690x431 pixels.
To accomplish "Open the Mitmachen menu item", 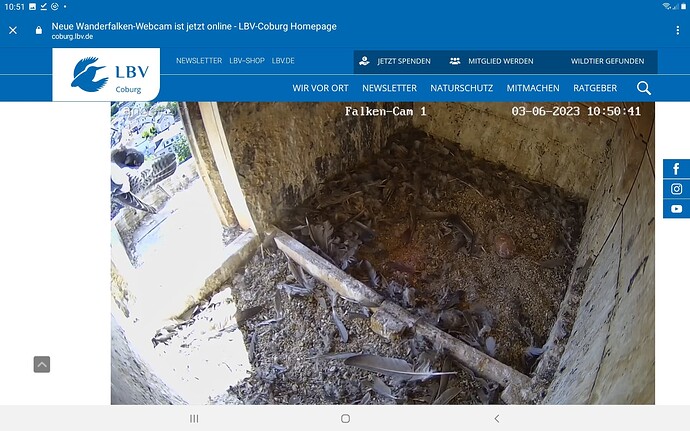I will click(x=533, y=88).
